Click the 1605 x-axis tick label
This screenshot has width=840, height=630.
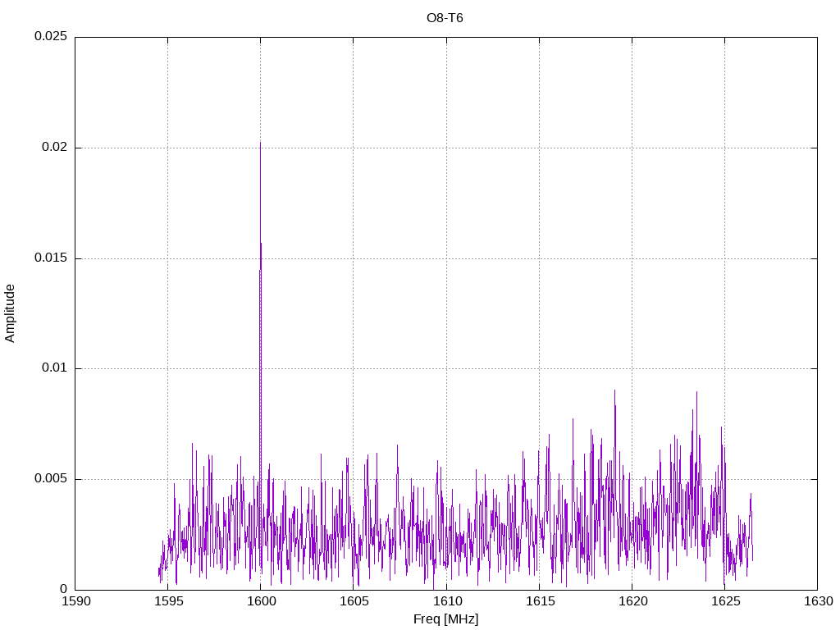(354, 601)
